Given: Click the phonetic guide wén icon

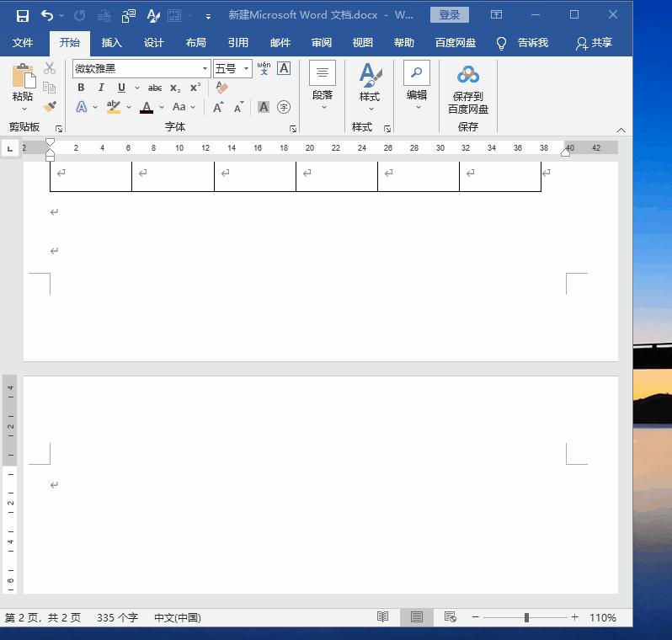Looking at the screenshot, I should 264,68.
